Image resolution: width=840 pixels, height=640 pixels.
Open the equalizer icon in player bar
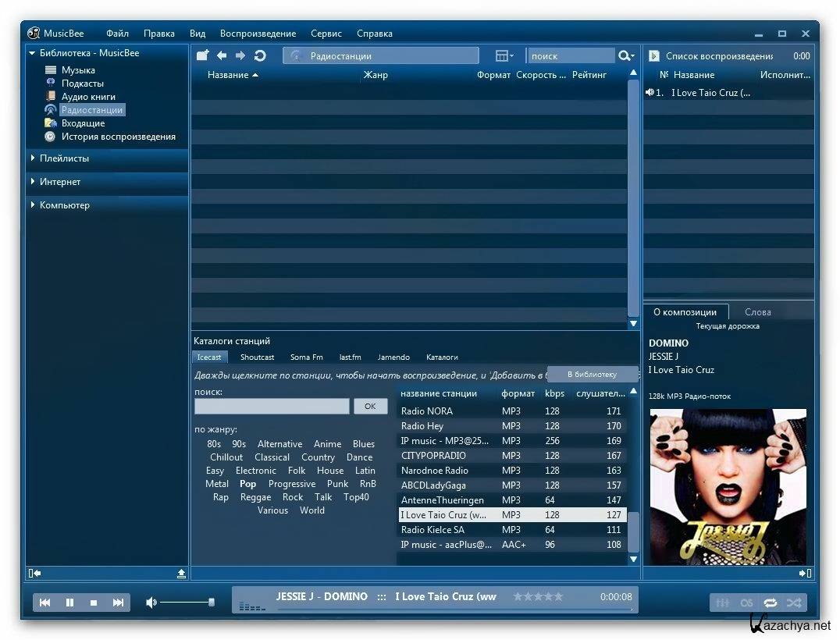coord(723,603)
